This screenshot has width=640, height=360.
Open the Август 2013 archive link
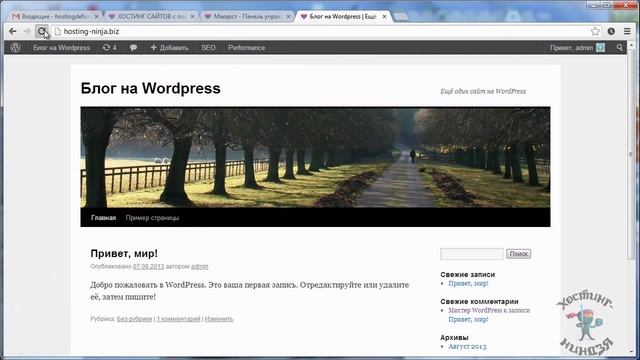click(x=467, y=347)
